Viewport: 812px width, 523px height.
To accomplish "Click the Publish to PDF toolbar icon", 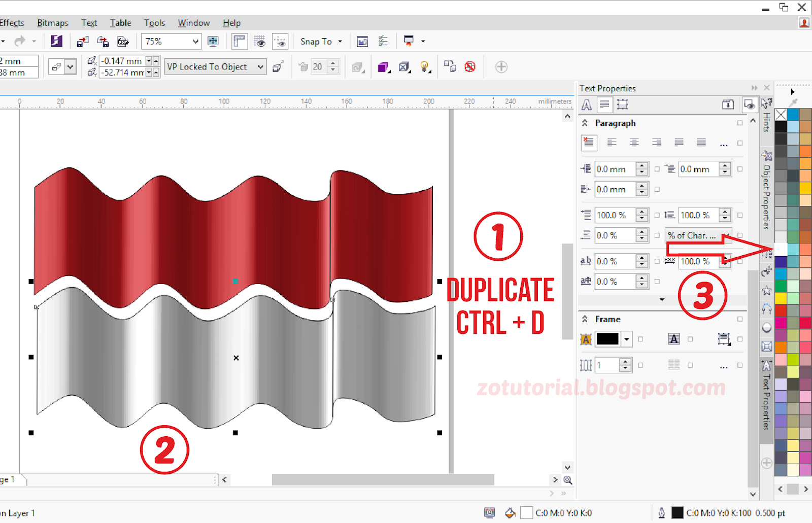I will pyautogui.click(x=123, y=42).
